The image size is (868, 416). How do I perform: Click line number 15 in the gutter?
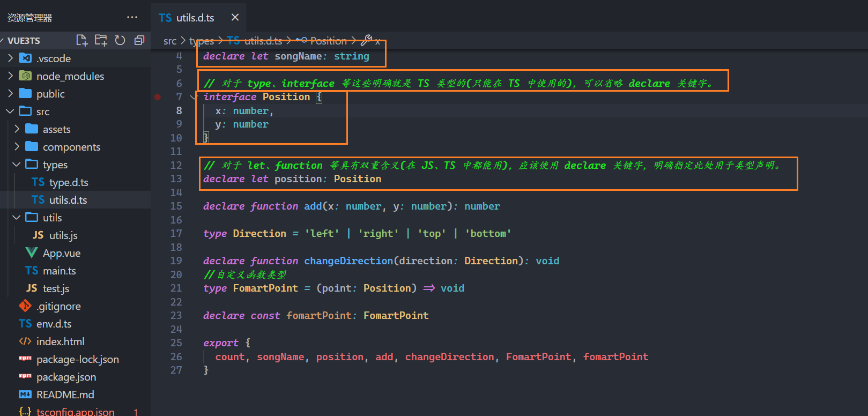click(176, 206)
